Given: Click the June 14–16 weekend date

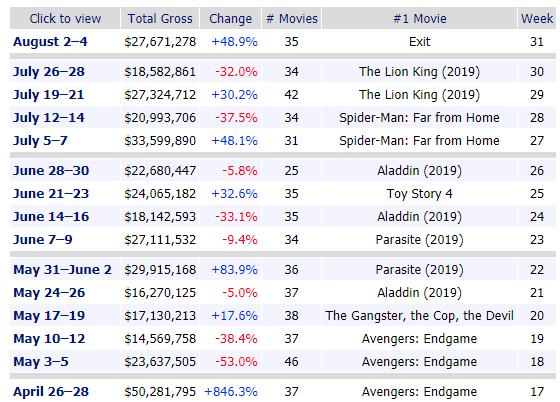Looking at the screenshot, I should [x=51, y=217].
